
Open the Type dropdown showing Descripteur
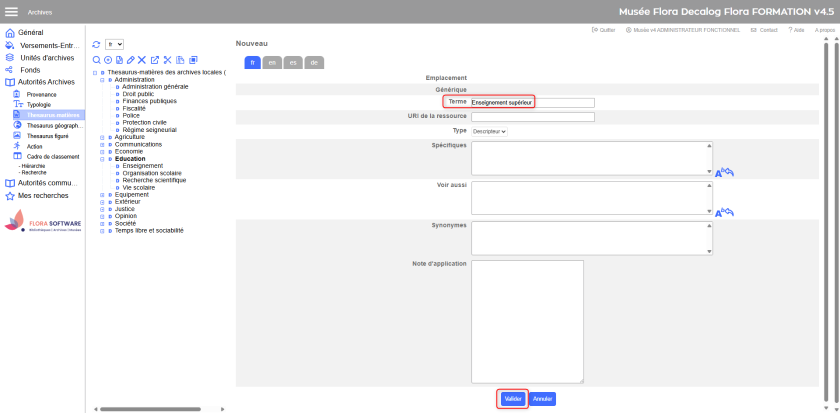[489, 131]
